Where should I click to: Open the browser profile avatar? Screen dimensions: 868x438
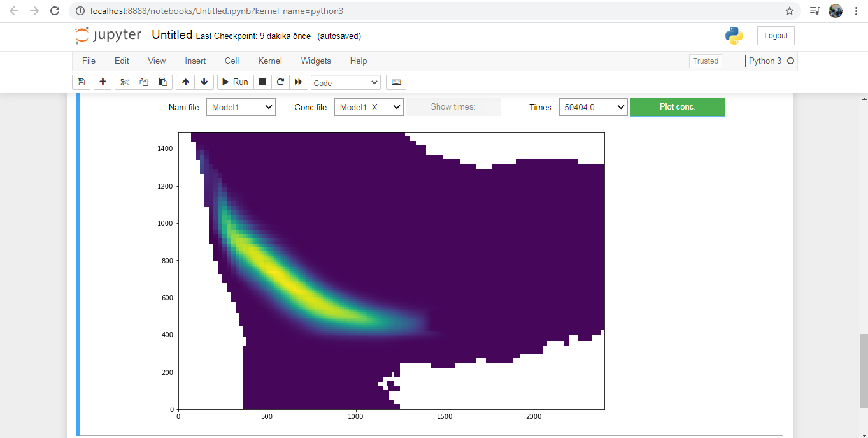click(x=836, y=11)
